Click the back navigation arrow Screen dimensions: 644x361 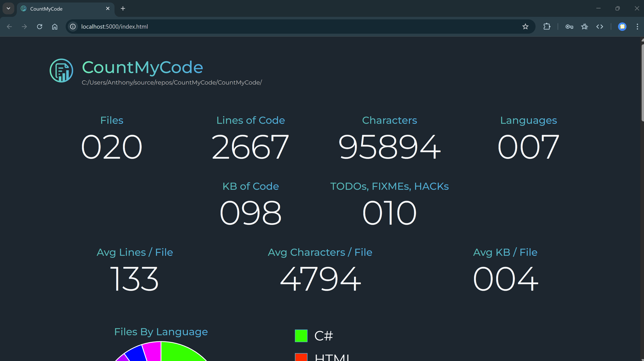point(9,26)
